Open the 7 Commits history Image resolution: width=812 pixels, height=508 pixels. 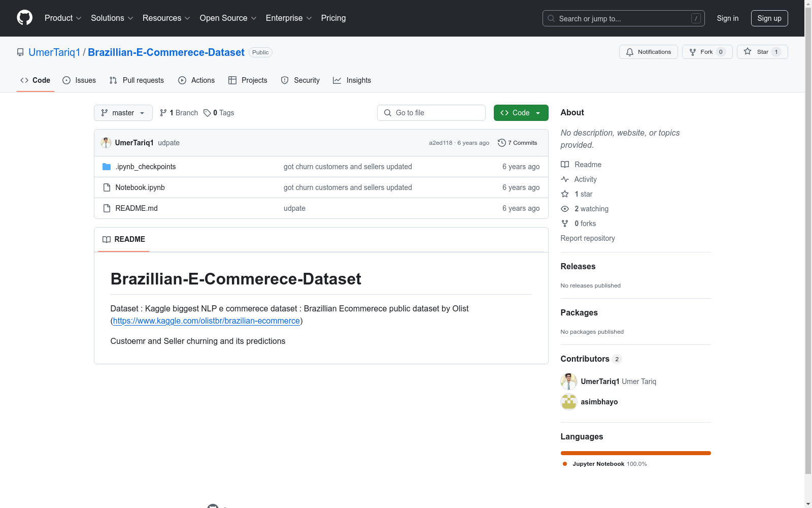pos(517,143)
